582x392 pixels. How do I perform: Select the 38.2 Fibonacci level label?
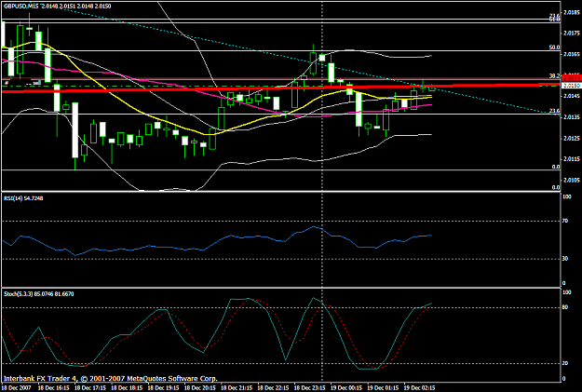coord(555,75)
